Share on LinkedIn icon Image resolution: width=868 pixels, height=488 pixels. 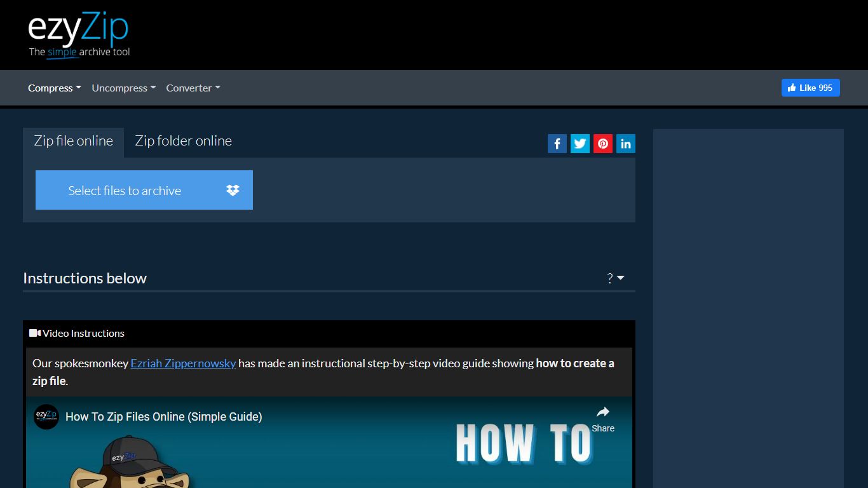tap(626, 144)
